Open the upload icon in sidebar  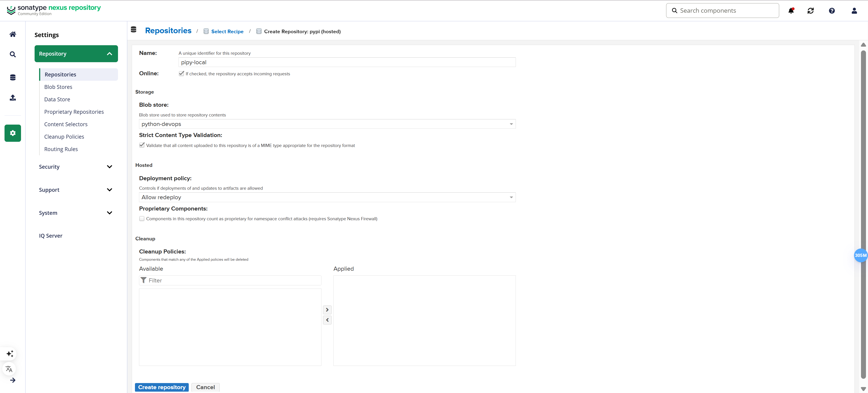[x=13, y=98]
